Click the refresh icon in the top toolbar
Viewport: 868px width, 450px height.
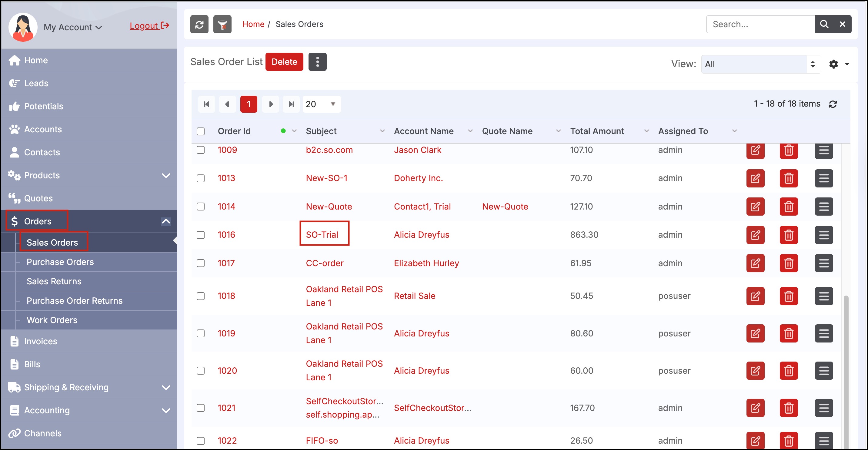(199, 24)
